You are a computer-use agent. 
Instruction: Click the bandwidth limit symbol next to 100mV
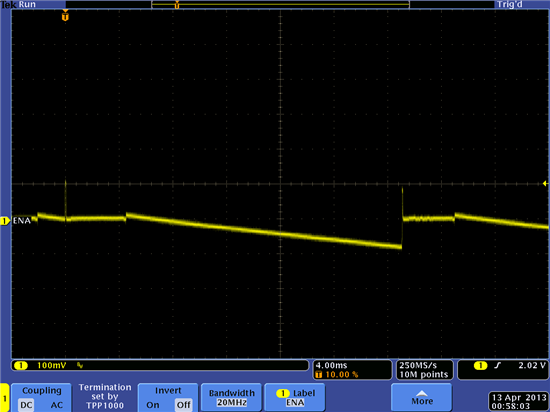coord(80,366)
